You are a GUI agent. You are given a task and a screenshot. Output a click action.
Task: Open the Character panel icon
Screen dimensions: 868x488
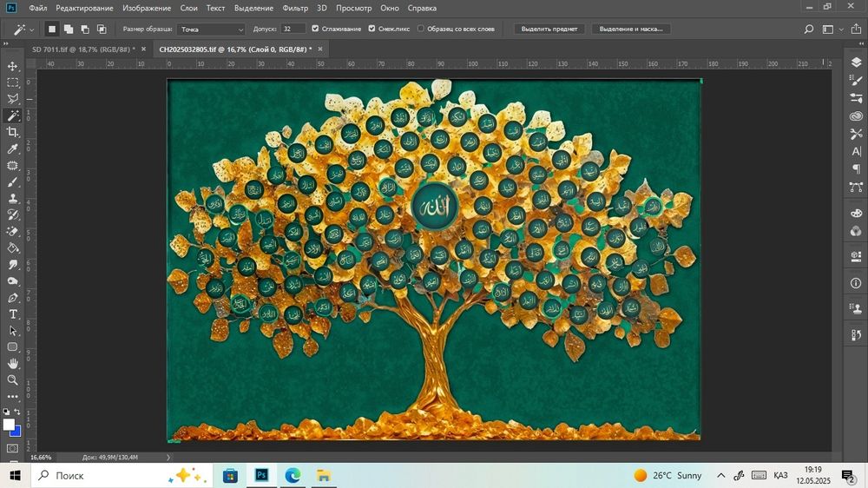[x=856, y=151]
